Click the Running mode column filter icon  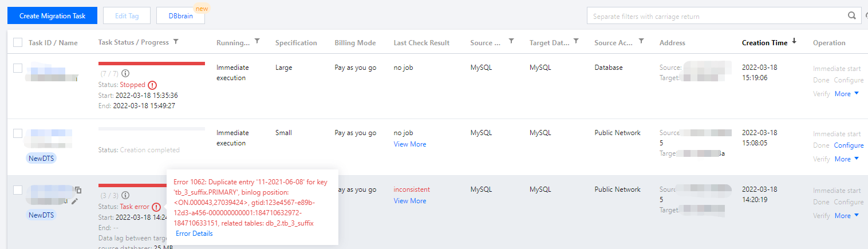pyautogui.click(x=258, y=41)
